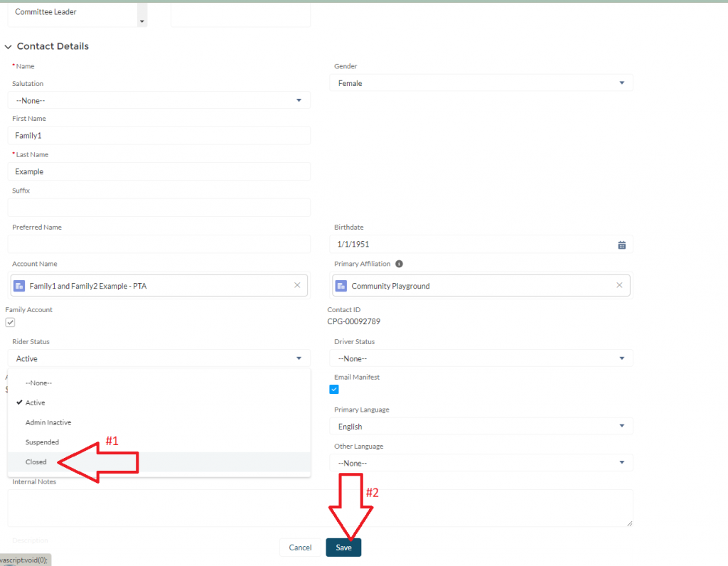
Task: Open the Primary Language dropdown
Action: point(481,427)
